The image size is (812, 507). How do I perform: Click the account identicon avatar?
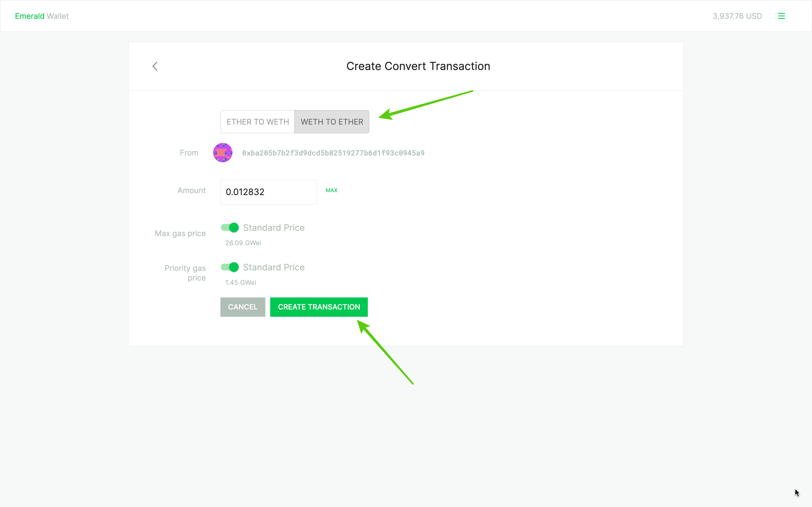tap(223, 153)
